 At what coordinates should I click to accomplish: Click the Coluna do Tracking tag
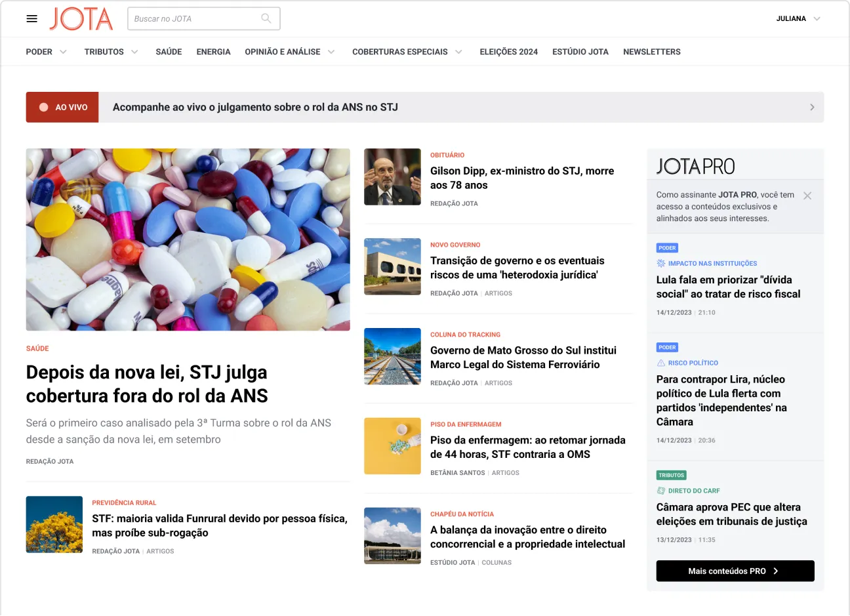click(465, 335)
